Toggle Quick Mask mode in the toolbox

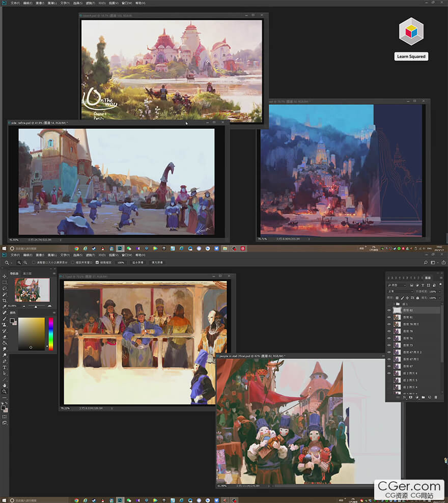pos(5,417)
